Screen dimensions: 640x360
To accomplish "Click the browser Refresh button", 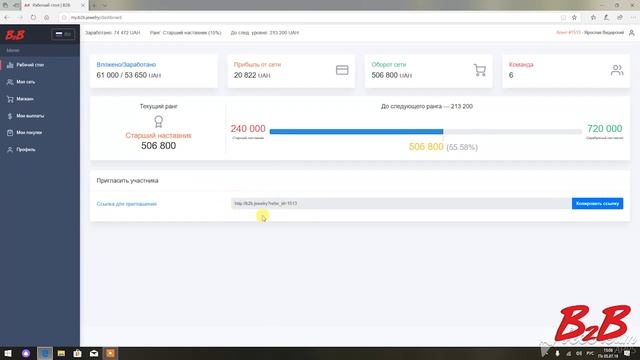I will (33, 18).
